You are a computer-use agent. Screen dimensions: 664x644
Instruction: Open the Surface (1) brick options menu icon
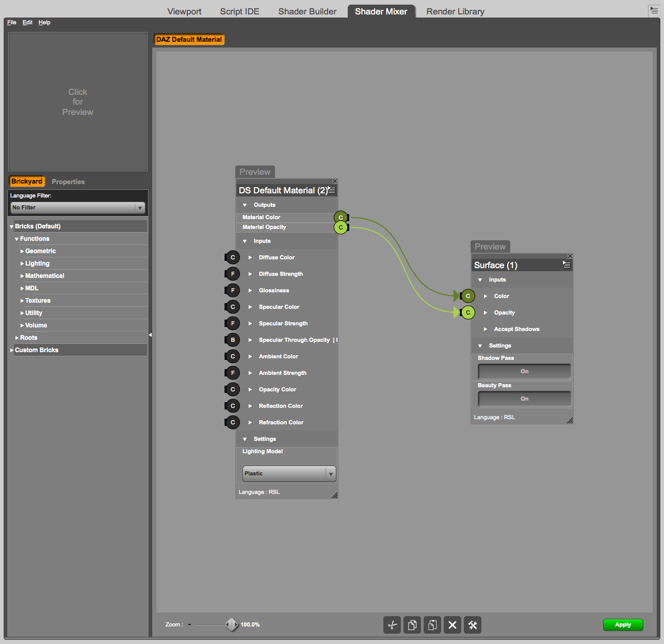point(566,265)
